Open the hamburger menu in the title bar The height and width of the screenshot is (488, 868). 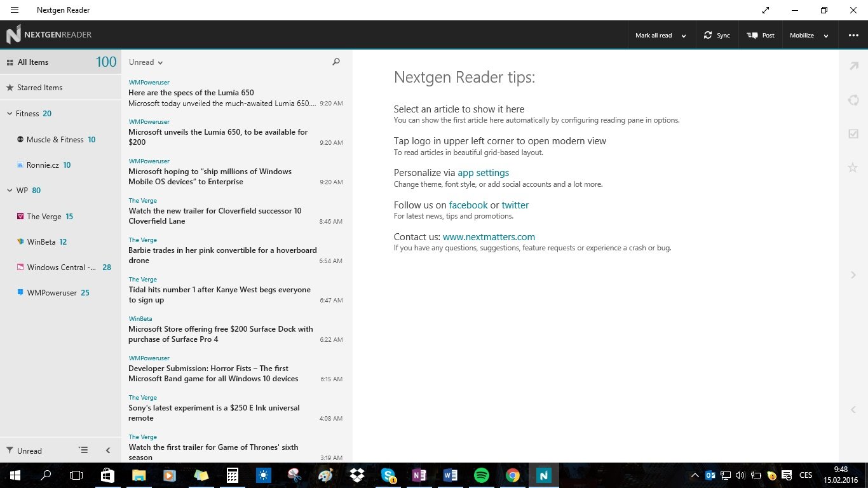[x=15, y=10]
